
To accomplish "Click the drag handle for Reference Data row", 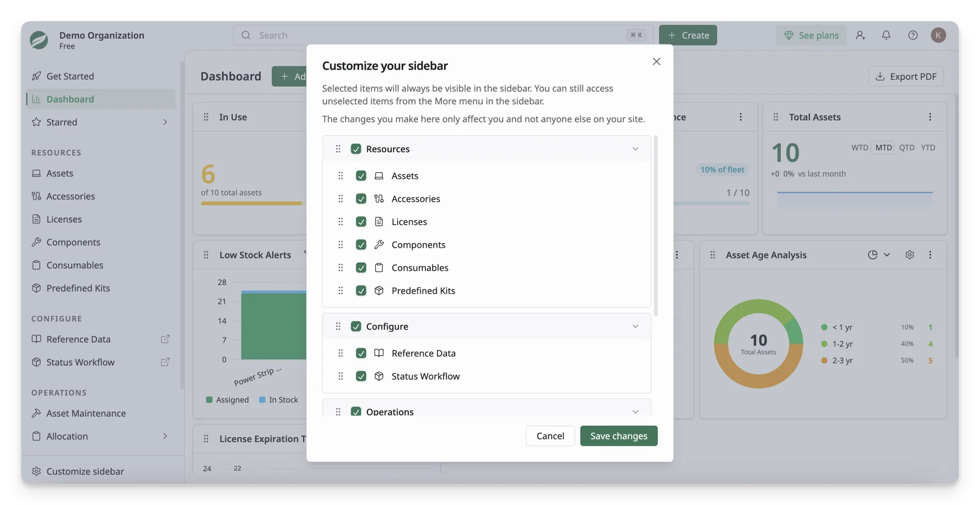I will [x=340, y=353].
